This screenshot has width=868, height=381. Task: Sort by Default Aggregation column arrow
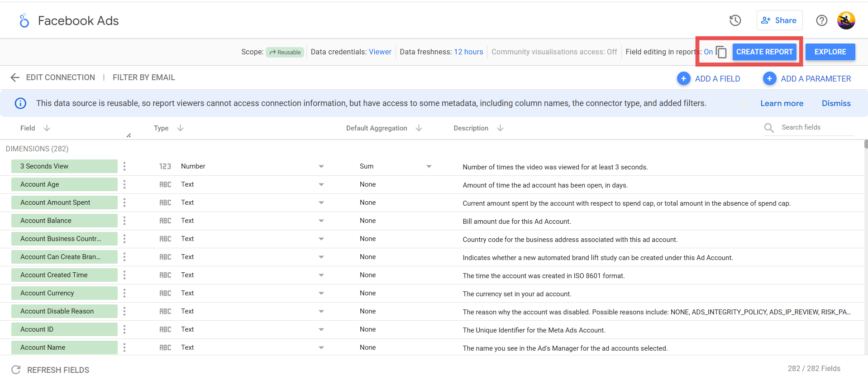pos(419,128)
